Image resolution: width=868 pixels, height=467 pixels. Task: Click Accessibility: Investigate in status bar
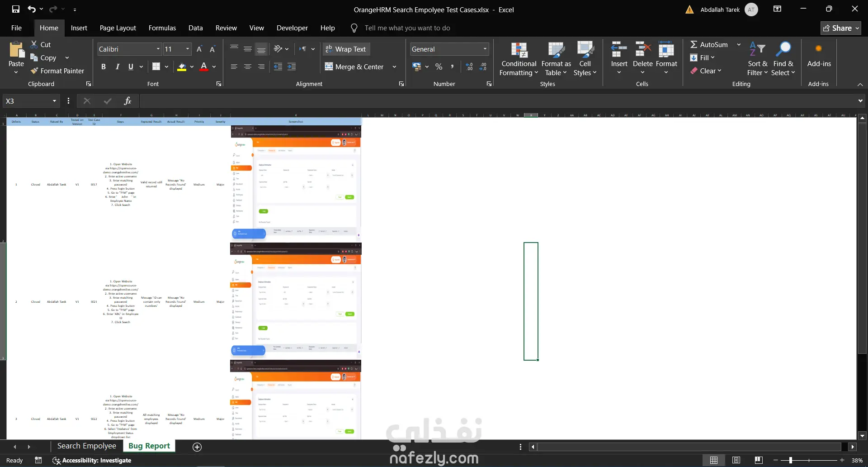pos(92,460)
